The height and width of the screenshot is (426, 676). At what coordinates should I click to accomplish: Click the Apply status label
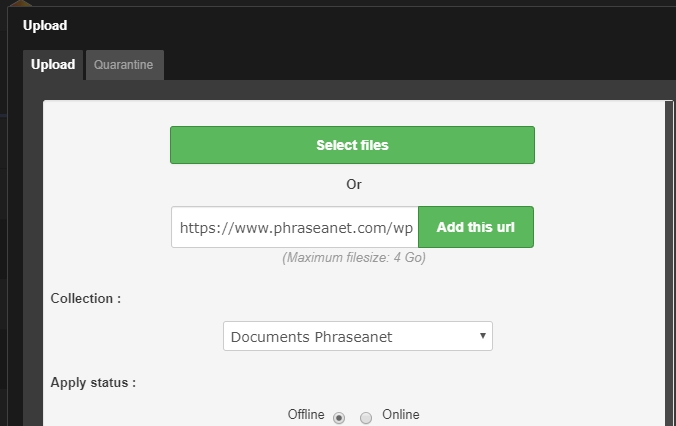pyautogui.click(x=93, y=382)
